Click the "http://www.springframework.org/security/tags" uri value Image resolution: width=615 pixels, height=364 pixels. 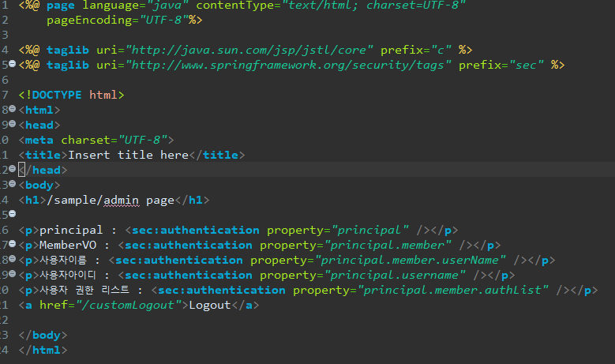click(x=289, y=65)
